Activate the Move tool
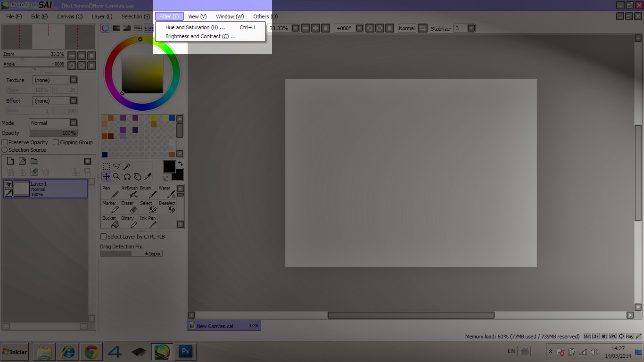Image resolution: width=644 pixels, height=362 pixels. tap(107, 177)
